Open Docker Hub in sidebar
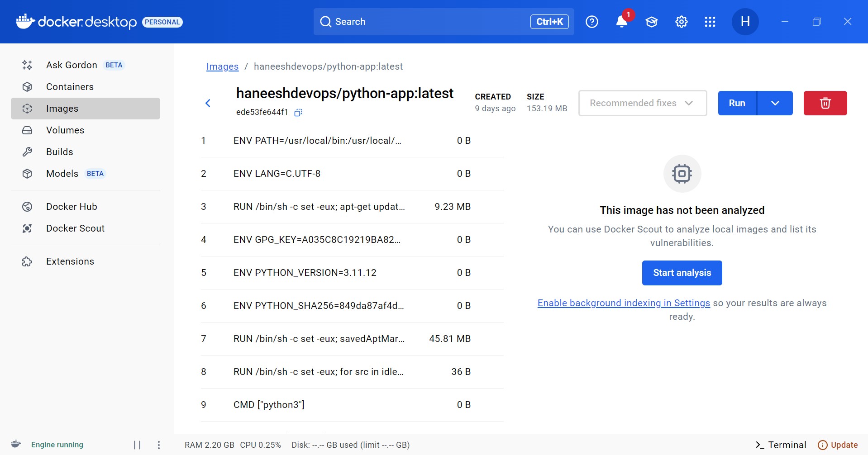868x455 pixels. click(x=86, y=207)
